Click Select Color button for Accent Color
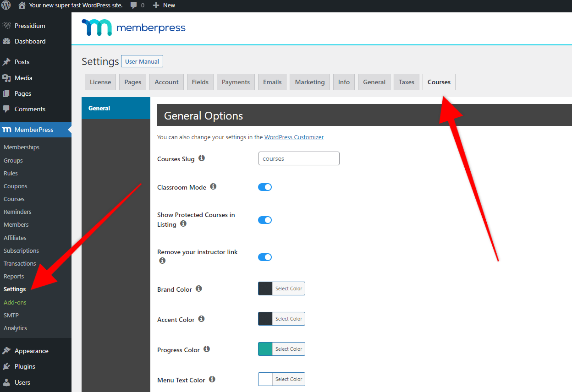Viewport: 572px width, 392px height. pyautogui.click(x=289, y=319)
